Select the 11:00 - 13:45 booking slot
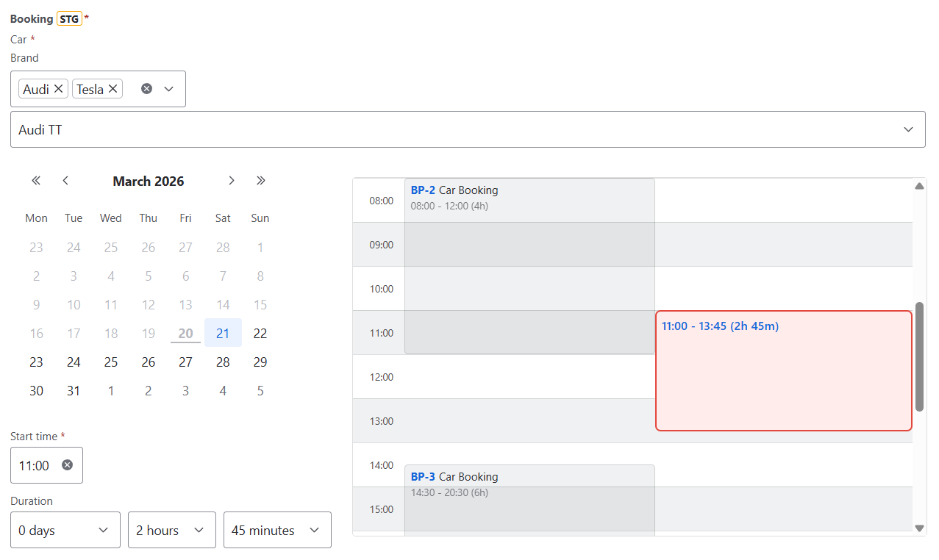The height and width of the screenshot is (560, 939). [783, 370]
